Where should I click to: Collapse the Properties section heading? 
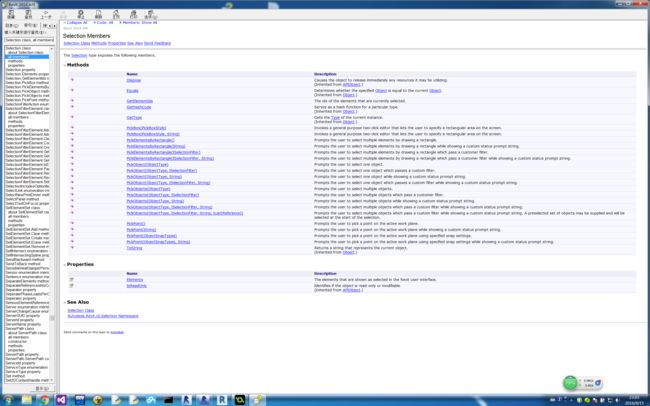click(x=80, y=264)
